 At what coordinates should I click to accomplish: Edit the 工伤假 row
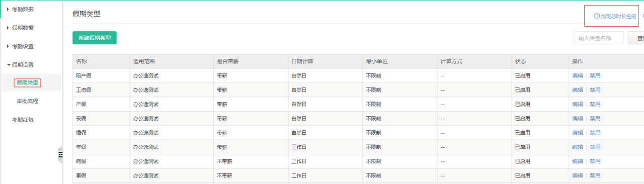[578, 90]
